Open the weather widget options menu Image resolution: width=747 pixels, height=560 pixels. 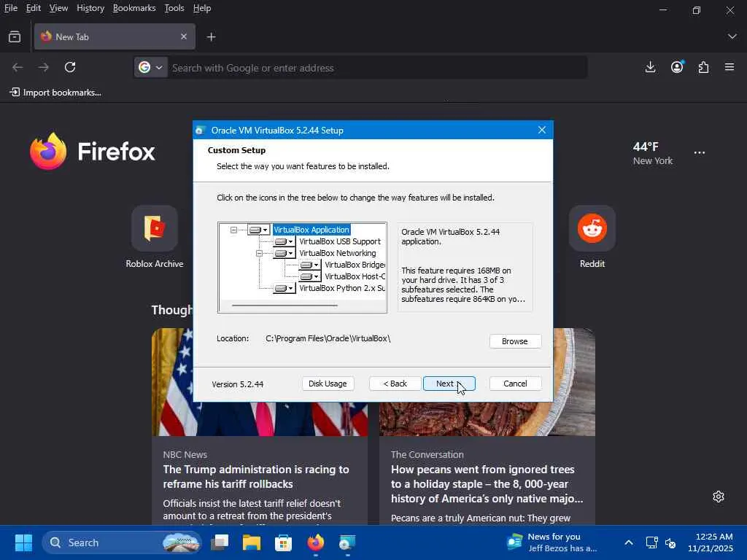[x=700, y=153]
